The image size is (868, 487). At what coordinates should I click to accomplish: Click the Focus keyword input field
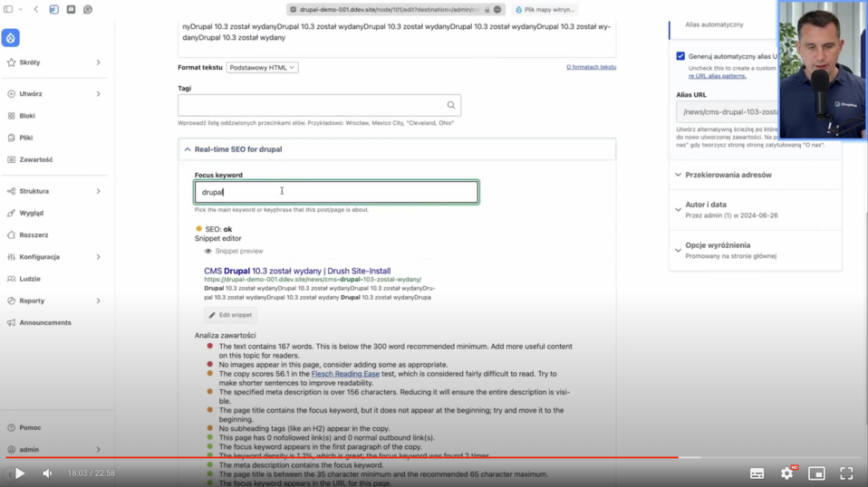(336, 192)
